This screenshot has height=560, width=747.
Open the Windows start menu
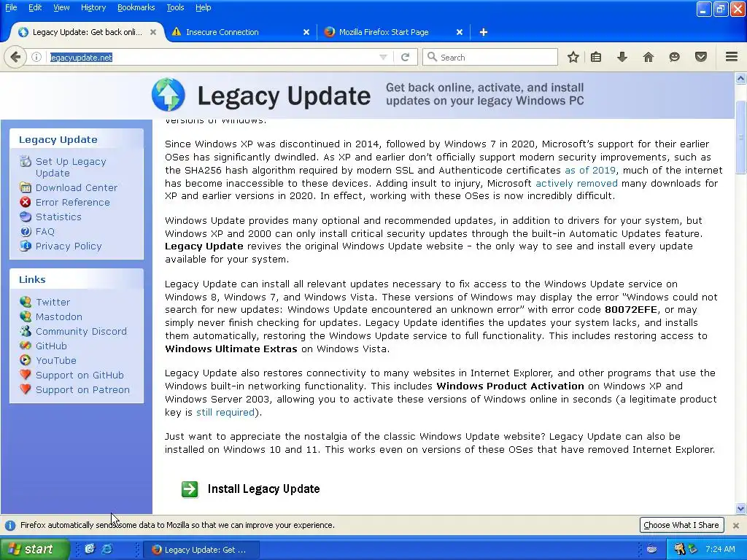pyautogui.click(x=34, y=549)
